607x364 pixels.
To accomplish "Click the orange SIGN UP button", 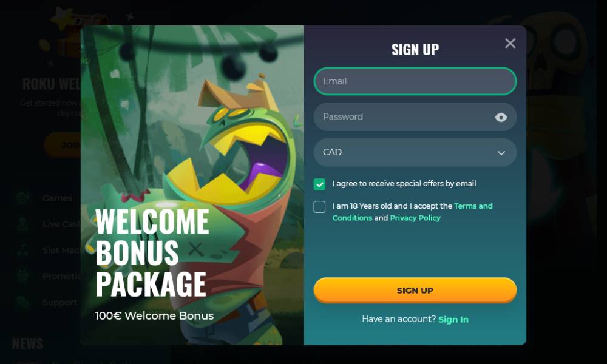I will [415, 290].
